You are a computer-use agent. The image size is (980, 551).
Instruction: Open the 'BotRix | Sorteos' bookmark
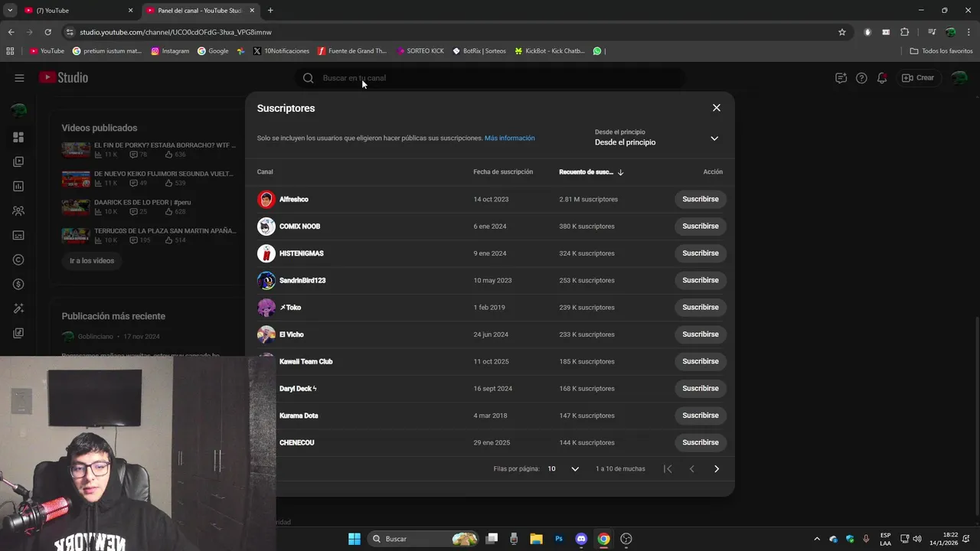pos(479,51)
